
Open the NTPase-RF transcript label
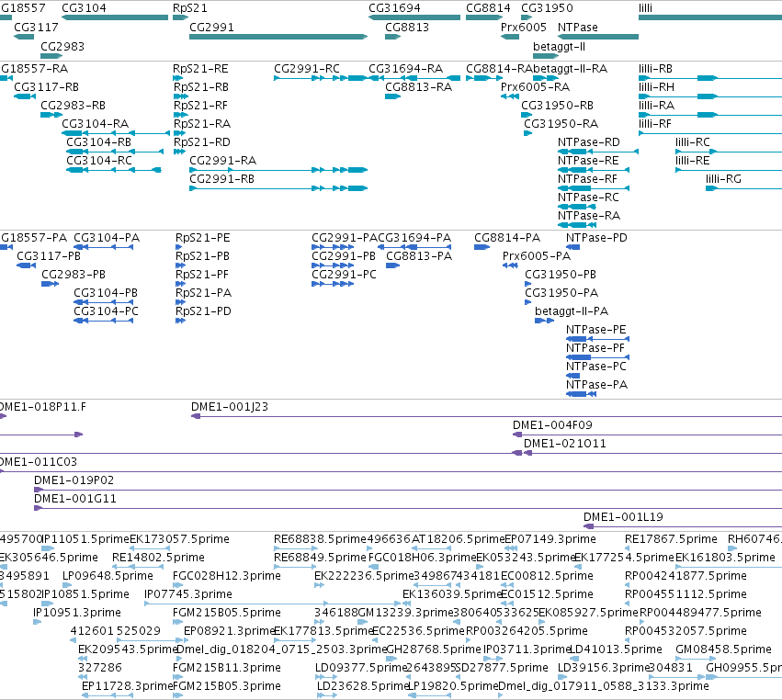pos(587,179)
